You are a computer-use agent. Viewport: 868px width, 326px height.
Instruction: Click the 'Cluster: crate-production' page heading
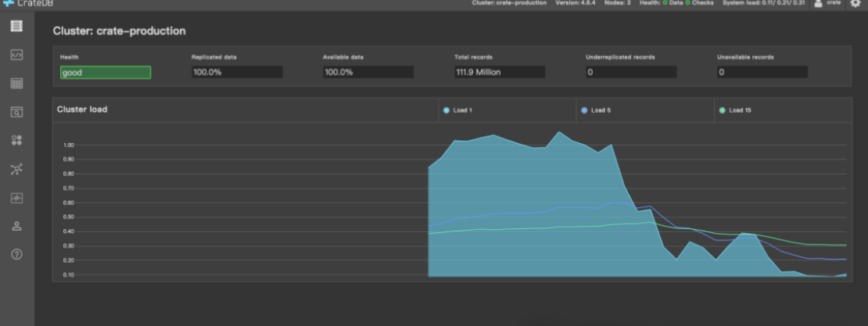119,31
